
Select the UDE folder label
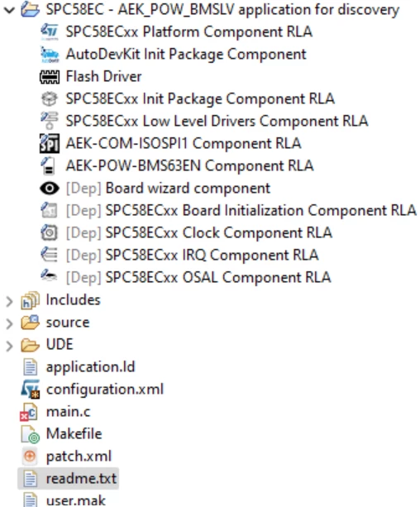[x=60, y=344]
